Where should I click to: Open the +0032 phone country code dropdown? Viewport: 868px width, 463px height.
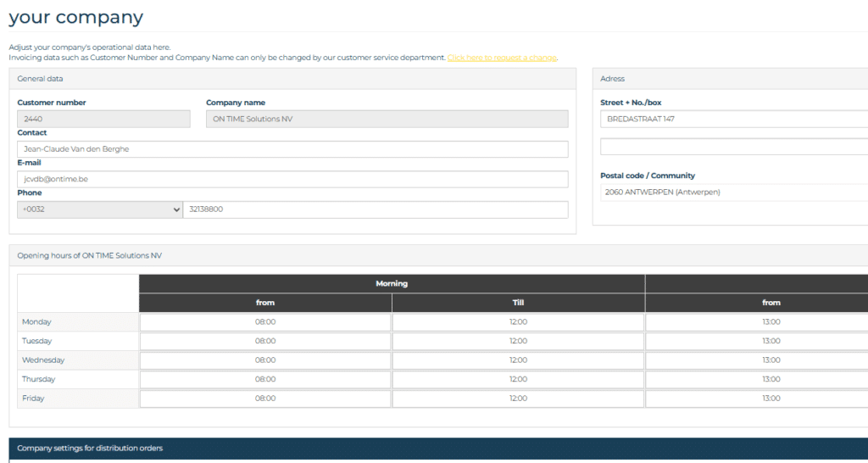pyautogui.click(x=99, y=209)
